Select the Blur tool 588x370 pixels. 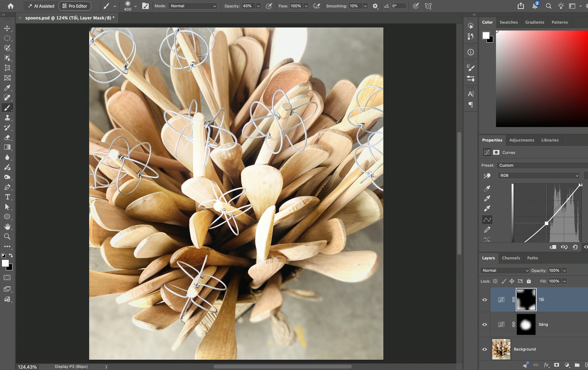click(7, 157)
